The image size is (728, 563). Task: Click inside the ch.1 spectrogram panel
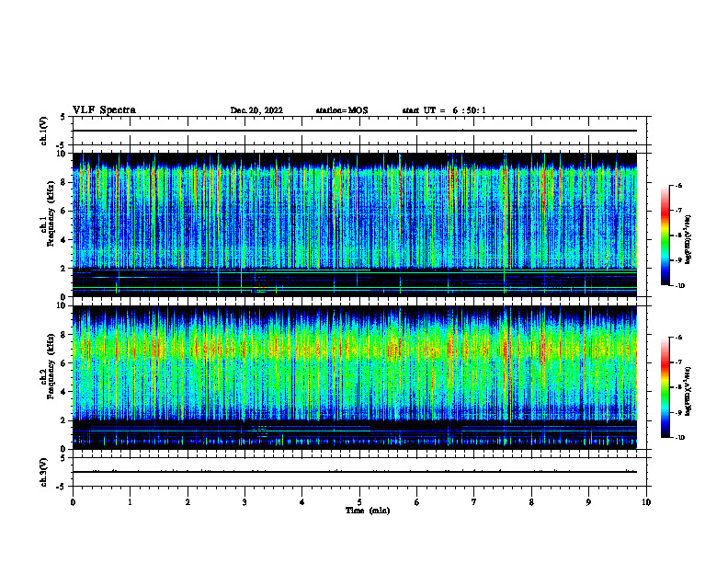(355, 224)
